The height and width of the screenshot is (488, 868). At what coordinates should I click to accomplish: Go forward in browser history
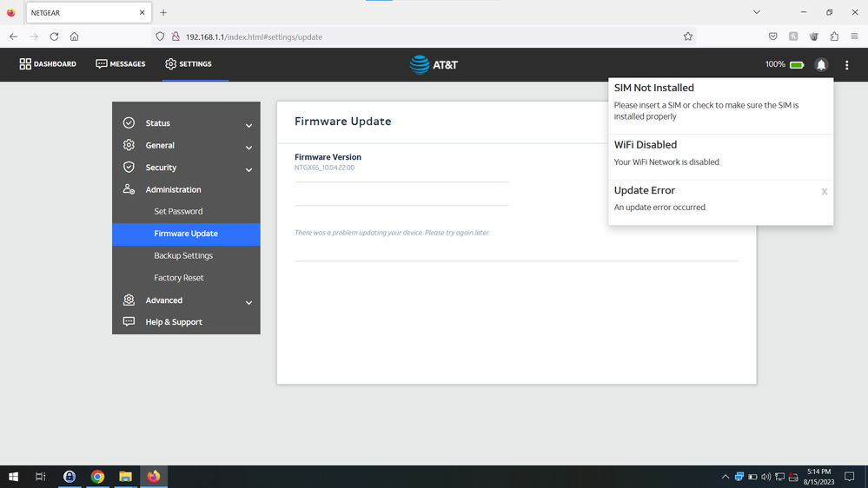[34, 36]
